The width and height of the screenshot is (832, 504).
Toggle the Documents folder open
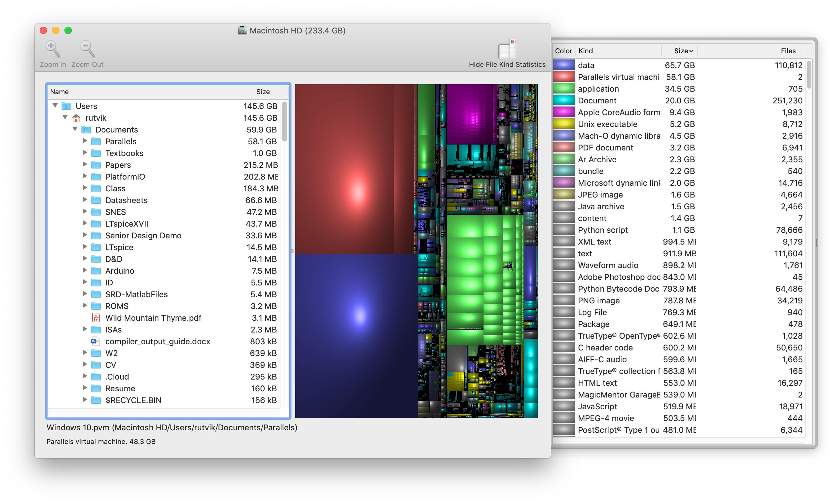[67, 130]
